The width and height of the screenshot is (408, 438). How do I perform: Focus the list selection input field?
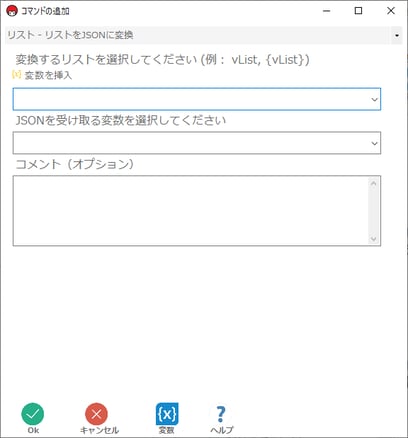(x=197, y=99)
